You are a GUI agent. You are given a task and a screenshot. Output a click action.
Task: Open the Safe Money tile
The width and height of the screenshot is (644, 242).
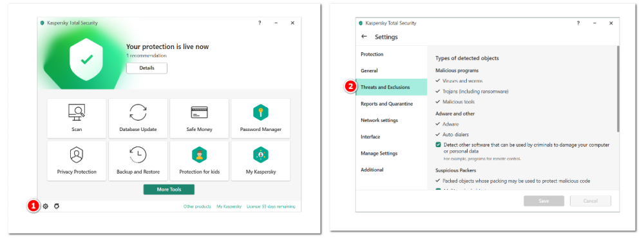(199, 118)
